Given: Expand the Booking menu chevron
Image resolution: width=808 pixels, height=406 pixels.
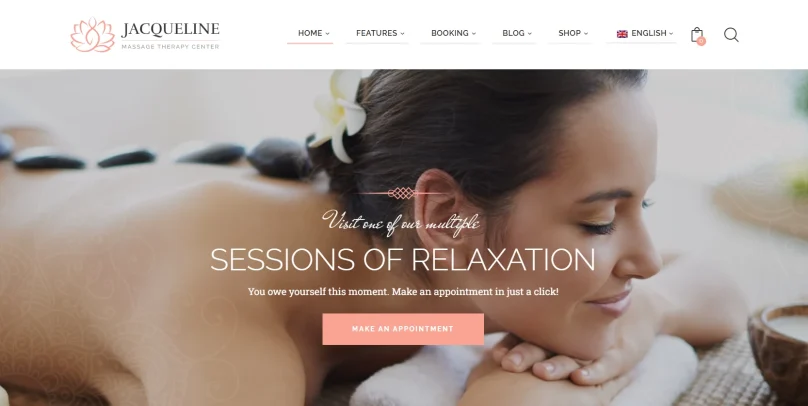Looking at the screenshot, I should [x=474, y=33].
